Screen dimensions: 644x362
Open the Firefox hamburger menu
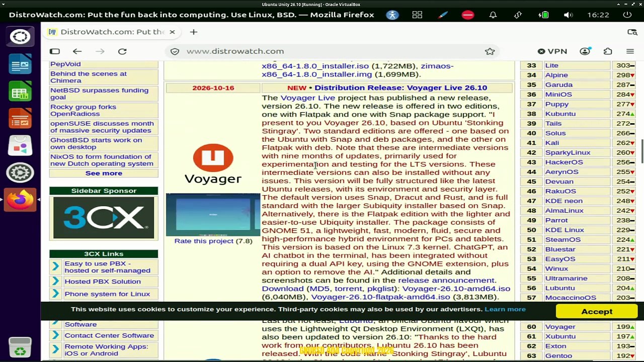pyautogui.click(x=630, y=51)
